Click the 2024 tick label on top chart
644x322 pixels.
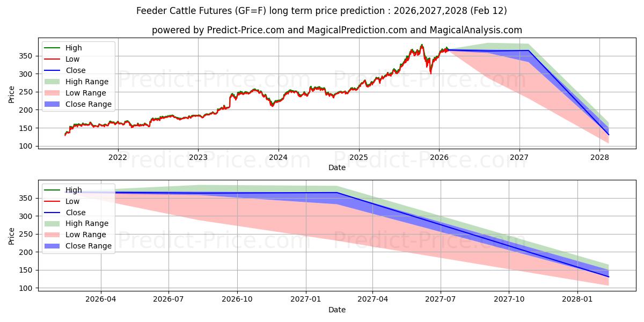tap(278, 157)
